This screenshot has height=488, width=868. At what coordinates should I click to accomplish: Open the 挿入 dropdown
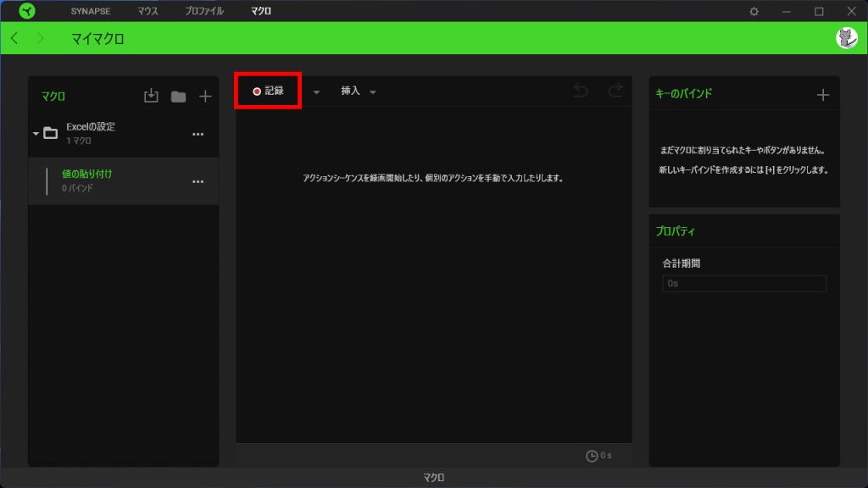tap(359, 91)
